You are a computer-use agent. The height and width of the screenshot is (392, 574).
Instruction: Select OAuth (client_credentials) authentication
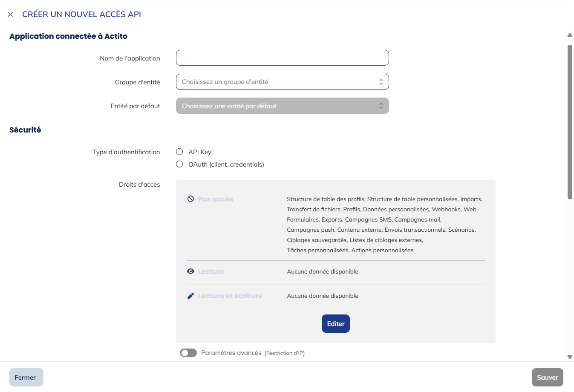click(179, 164)
